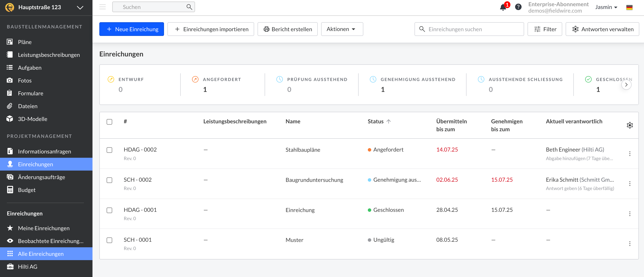The height and width of the screenshot is (277, 644).
Task: Click the Dateien paperclip icon
Action: (x=9, y=106)
